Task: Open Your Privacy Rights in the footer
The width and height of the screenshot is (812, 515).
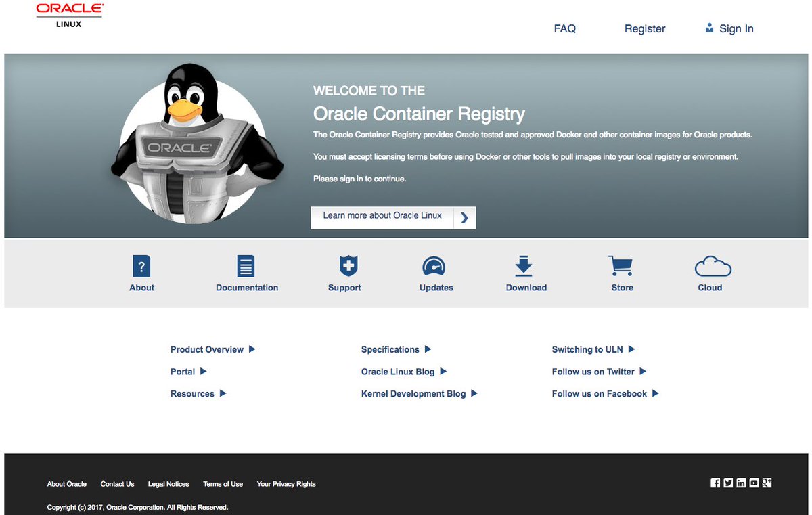Action: [286, 484]
